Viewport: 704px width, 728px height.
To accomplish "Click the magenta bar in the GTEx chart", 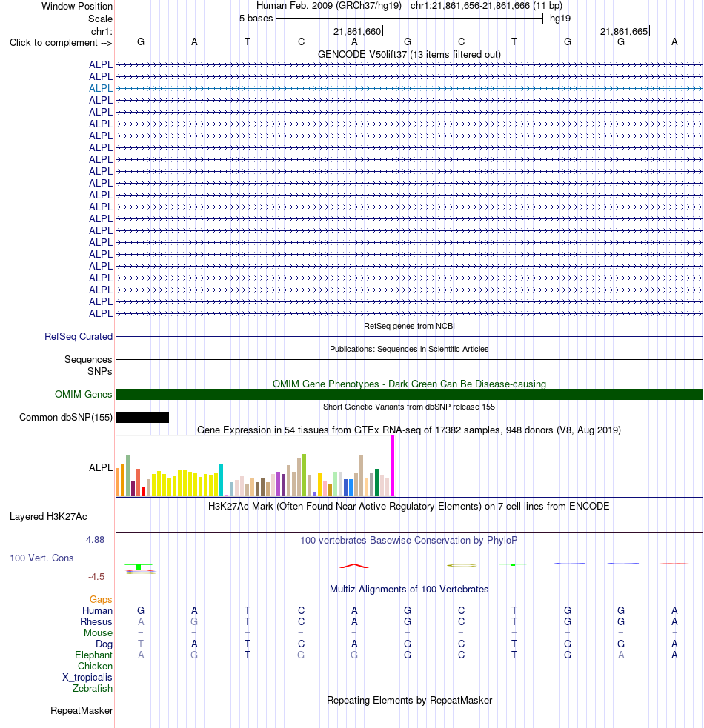I will click(393, 466).
